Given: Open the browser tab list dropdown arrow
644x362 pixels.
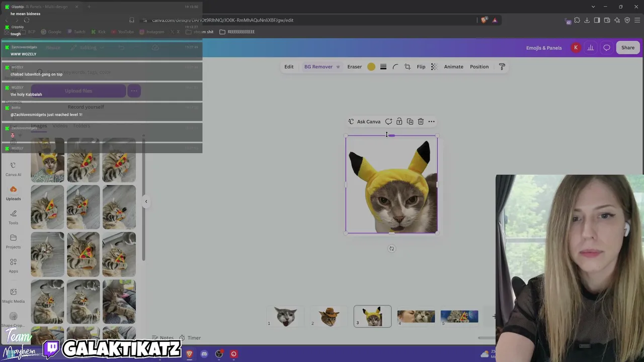Looking at the screenshot, I should [x=593, y=7].
